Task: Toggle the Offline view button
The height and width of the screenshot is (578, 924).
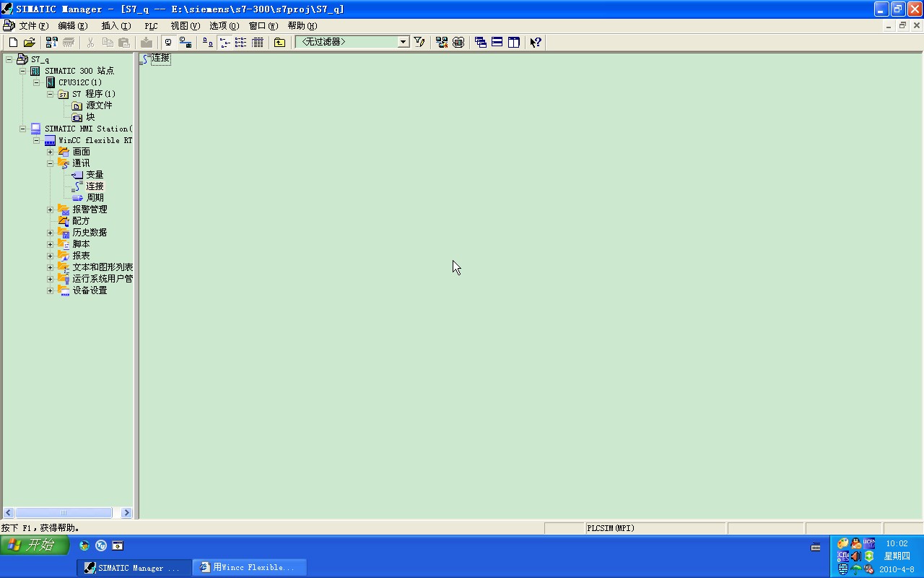Action: tap(168, 43)
